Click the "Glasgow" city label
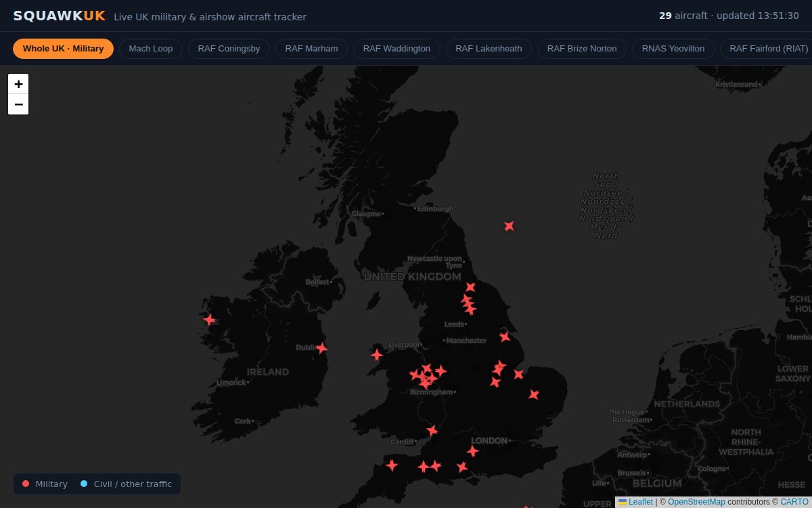Viewport: 812px width, 508px height. tap(366, 213)
